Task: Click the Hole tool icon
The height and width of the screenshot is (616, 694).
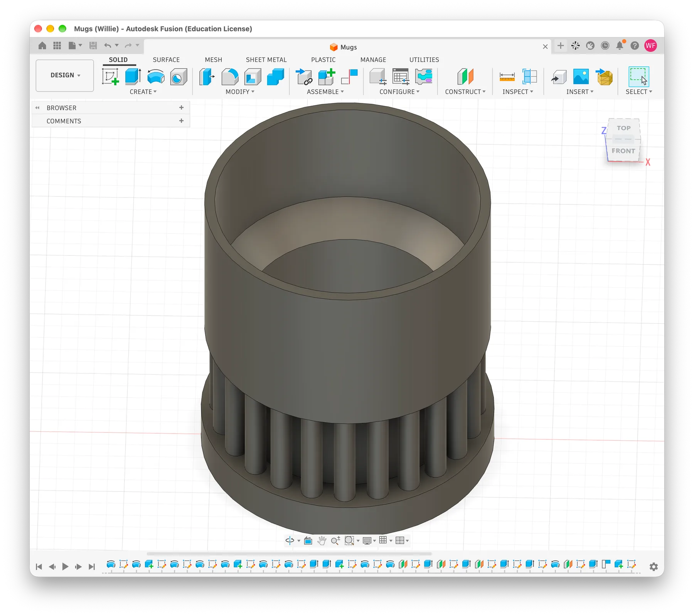Action: pos(179,76)
